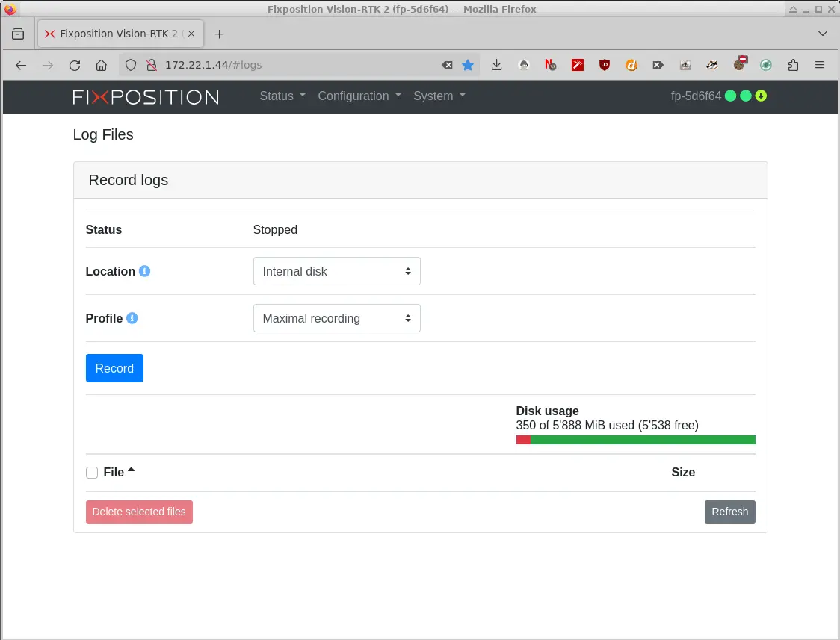Viewport: 840px width, 640px height.
Task: Check the select-all checkbox beside File
Action: 91,472
